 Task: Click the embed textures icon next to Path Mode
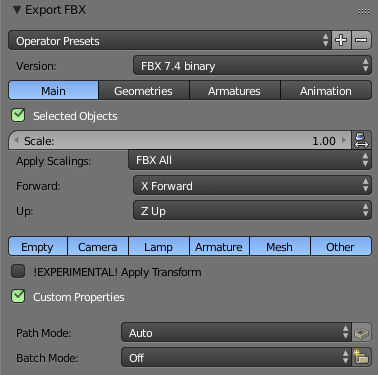pos(361,332)
